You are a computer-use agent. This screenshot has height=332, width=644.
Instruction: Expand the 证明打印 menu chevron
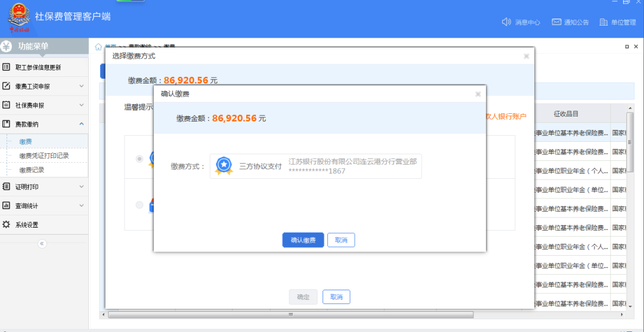pos(81,187)
